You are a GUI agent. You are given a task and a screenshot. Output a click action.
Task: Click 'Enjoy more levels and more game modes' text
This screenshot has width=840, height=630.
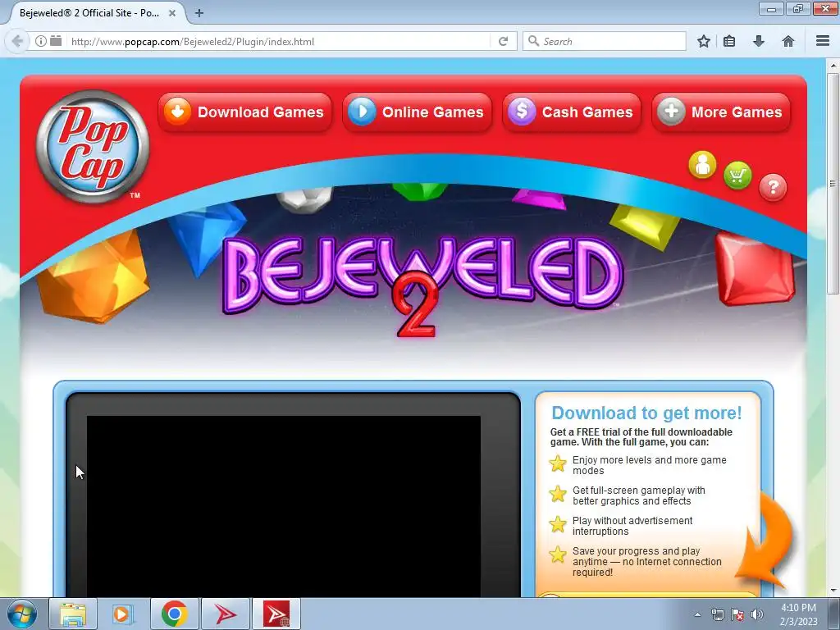[x=650, y=465]
